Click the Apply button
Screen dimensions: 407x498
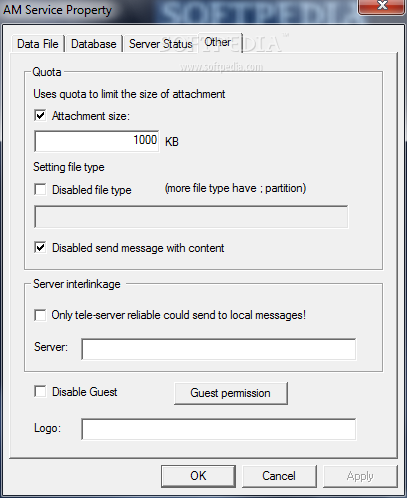(x=360, y=476)
